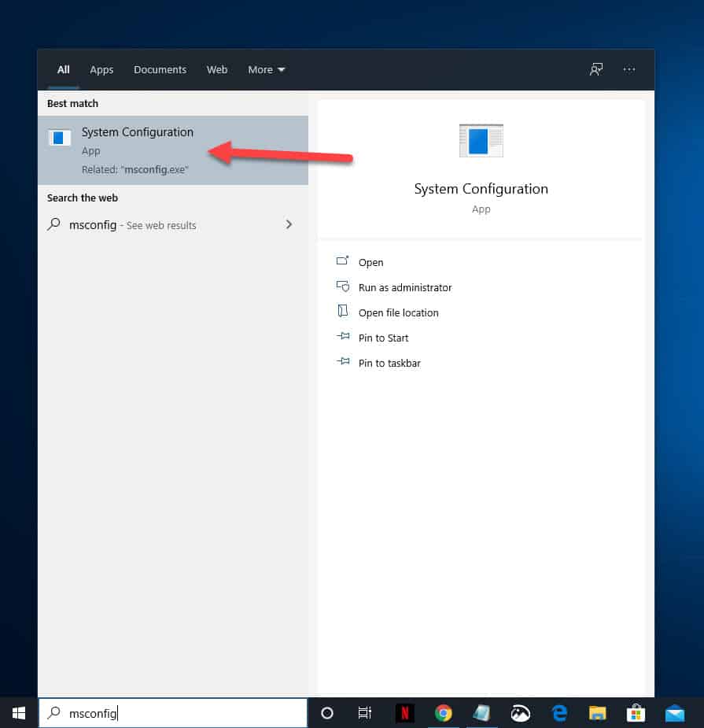The width and height of the screenshot is (704, 728).
Task: Click the System Configuration title in preview pane
Action: click(x=481, y=189)
